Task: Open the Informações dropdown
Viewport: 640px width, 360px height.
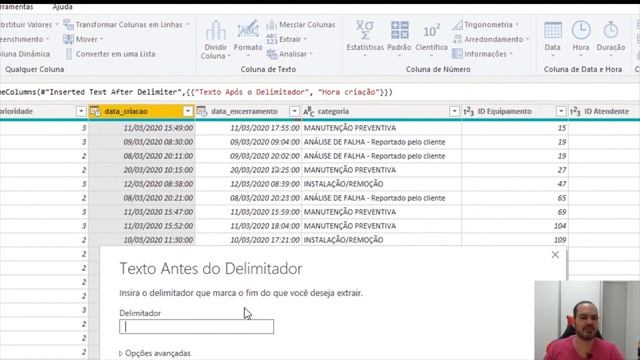Action: pyautogui.click(x=482, y=54)
